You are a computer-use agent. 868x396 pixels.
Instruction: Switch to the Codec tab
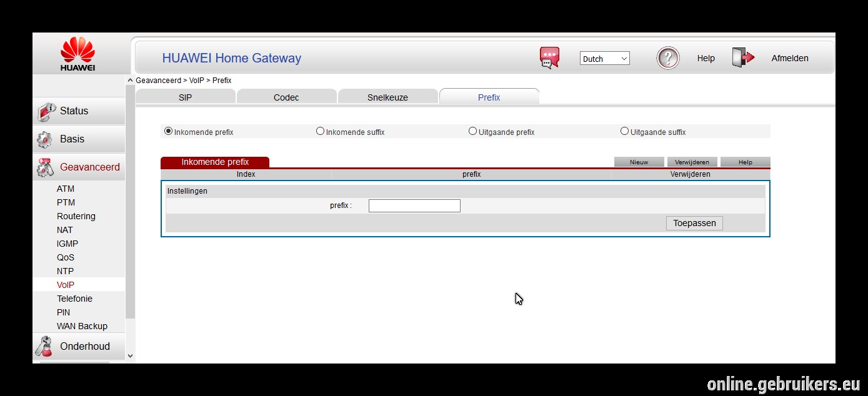(286, 97)
